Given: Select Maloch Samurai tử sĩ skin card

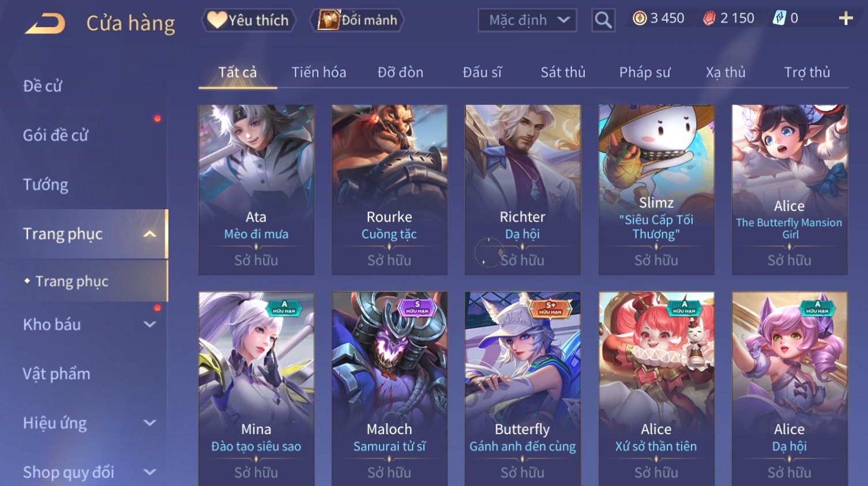Looking at the screenshot, I should [389, 389].
